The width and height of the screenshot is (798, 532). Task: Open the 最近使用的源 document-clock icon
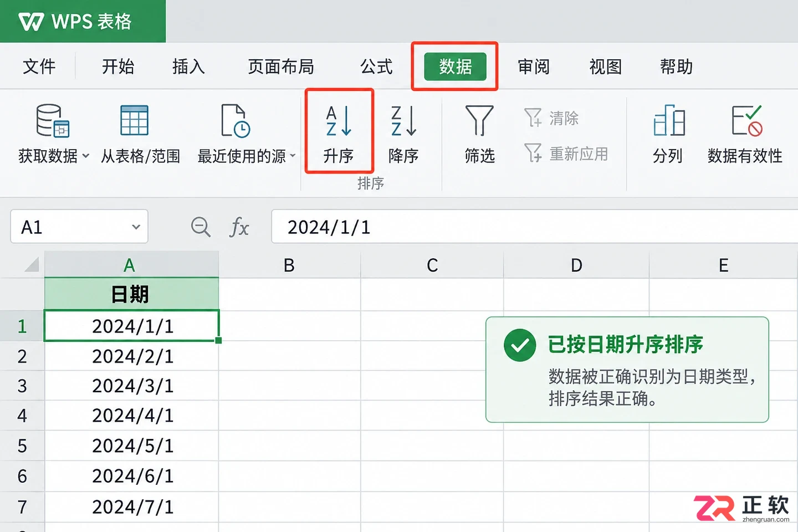click(x=236, y=120)
